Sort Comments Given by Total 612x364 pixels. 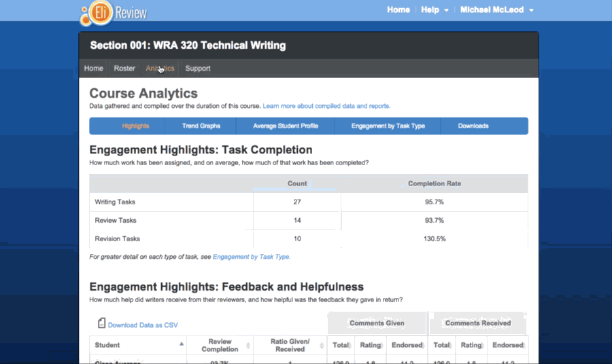pyautogui.click(x=341, y=345)
